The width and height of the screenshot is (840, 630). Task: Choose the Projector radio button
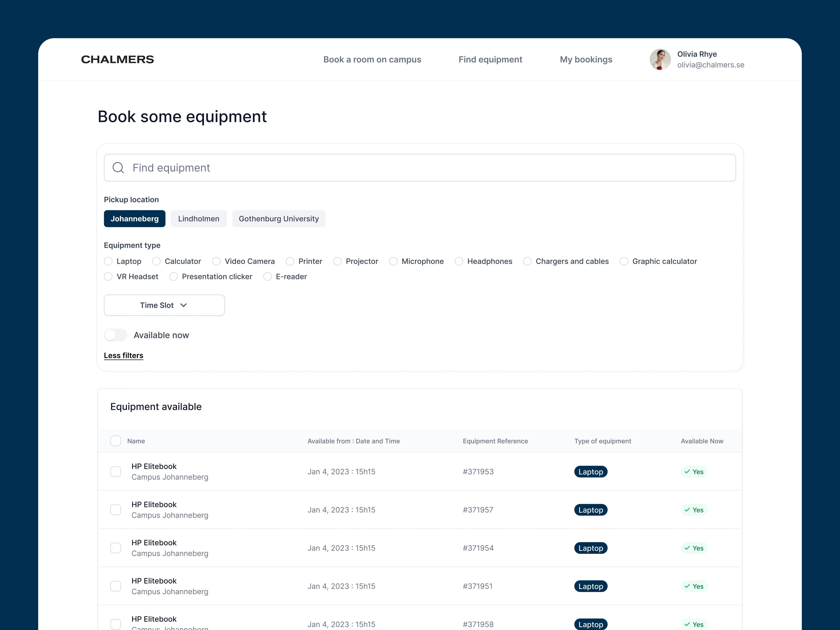(337, 261)
